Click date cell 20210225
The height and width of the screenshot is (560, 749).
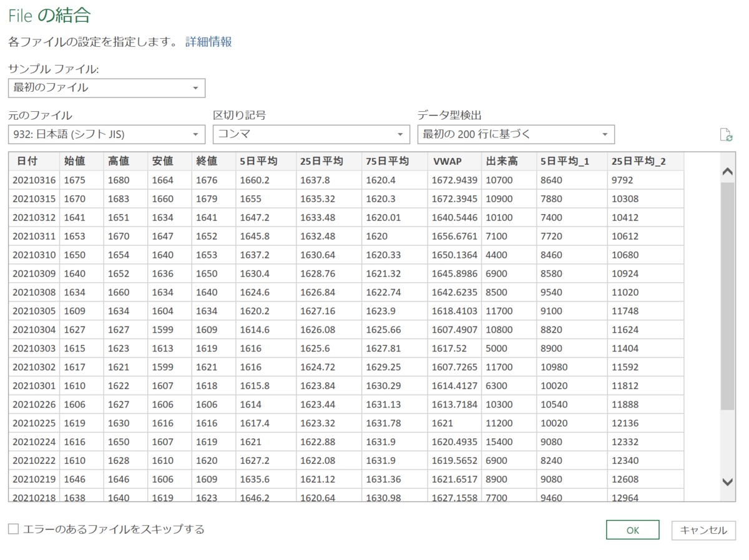pyautogui.click(x=34, y=423)
